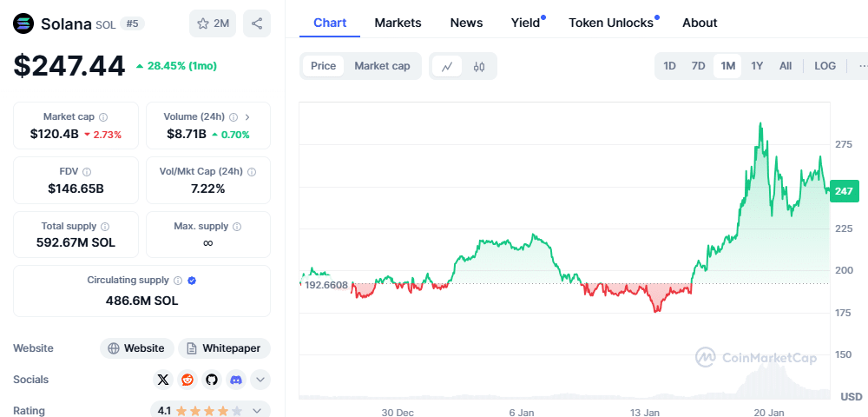Open Solana's GitHub social link
This screenshot has width=868, height=417.
212,380
